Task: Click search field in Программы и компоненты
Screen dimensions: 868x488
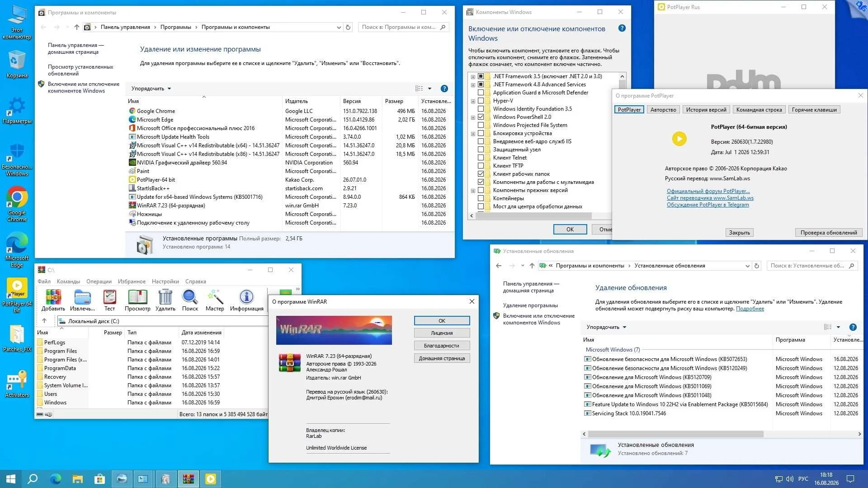Action: 403,27
